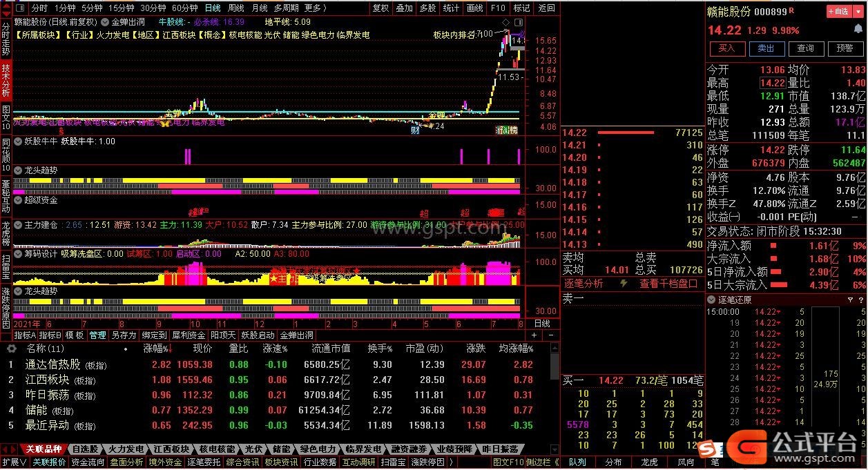
Task: Click the 画线 drawing toolbar button
Action: [x=474, y=8]
